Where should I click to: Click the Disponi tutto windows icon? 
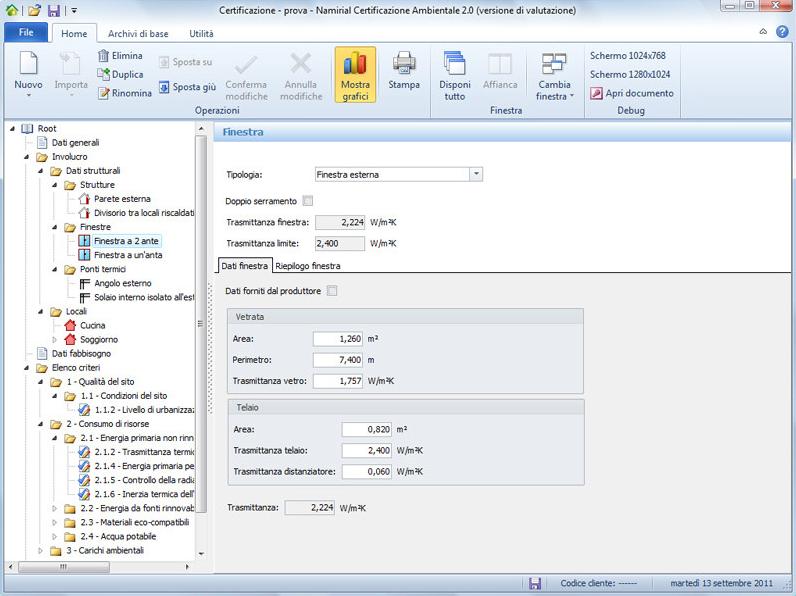point(455,64)
